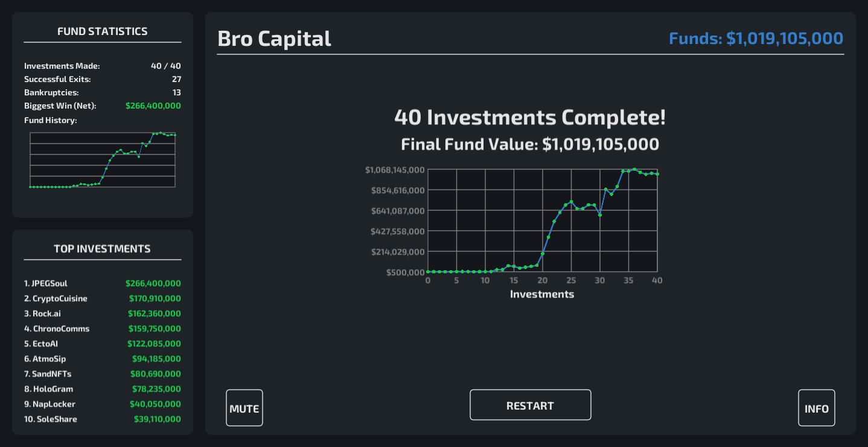Click the Investments axis label
Viewport: 868px width, 447px height.
coord(542,294)
